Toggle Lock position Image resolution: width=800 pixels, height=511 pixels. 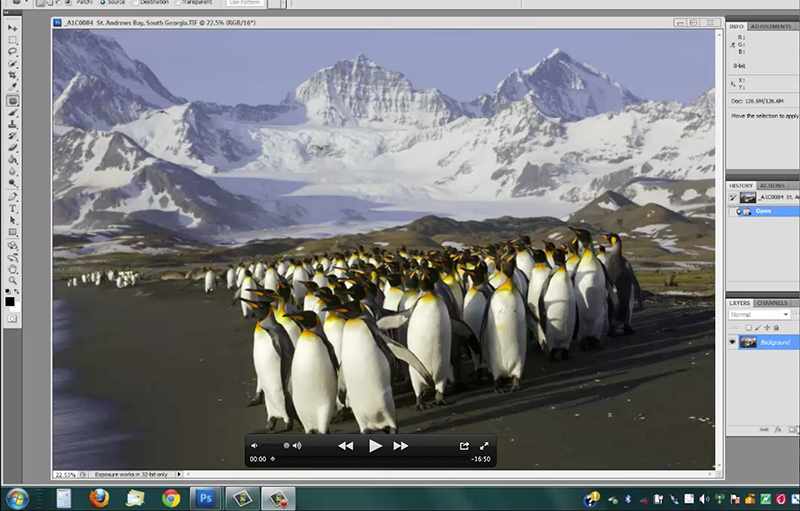click(x=767, y=328)
